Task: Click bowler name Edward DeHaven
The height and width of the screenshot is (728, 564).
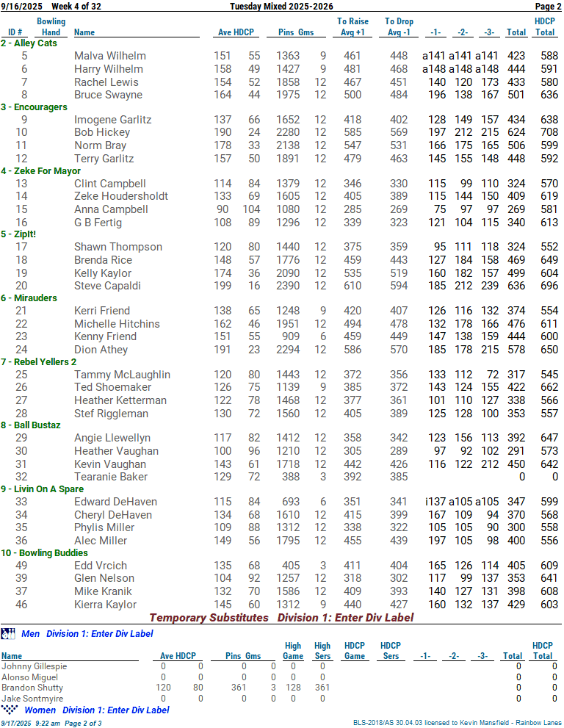Action: pos(115,502)
